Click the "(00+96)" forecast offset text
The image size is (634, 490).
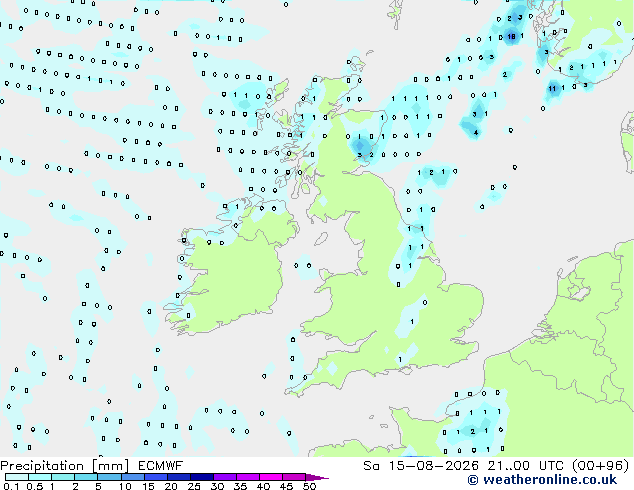coord(601,466)
